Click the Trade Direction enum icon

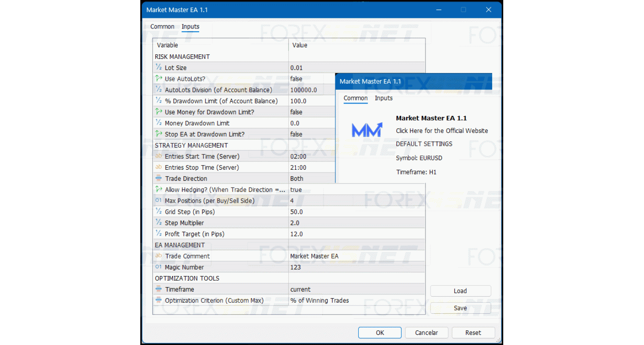click(158, 178)
